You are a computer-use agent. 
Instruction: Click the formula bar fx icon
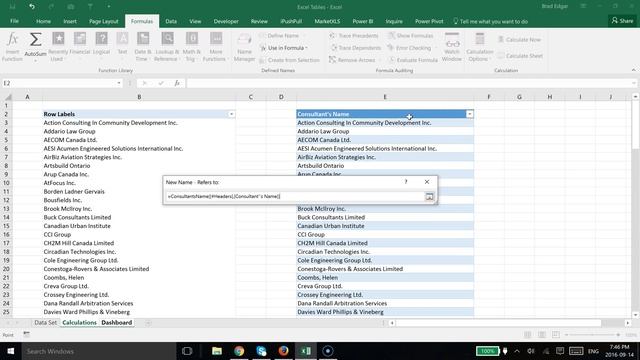177,83
